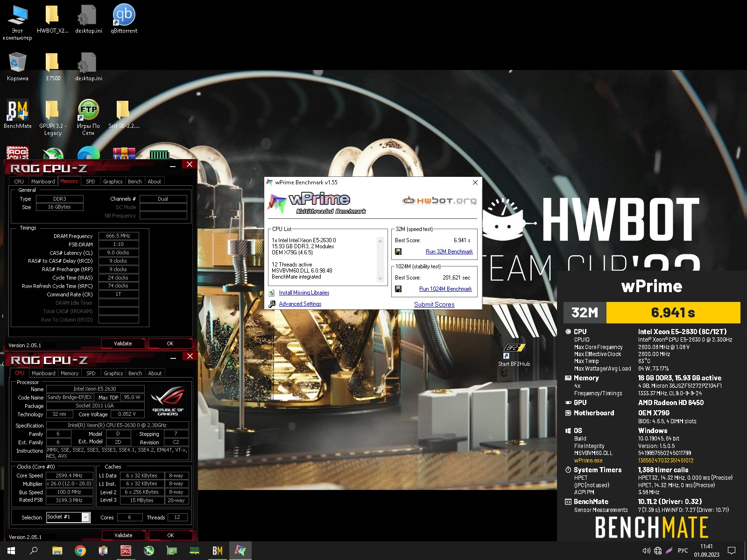747x560 pixels.
Task: Click Submit Scores link
Action: 434,304
